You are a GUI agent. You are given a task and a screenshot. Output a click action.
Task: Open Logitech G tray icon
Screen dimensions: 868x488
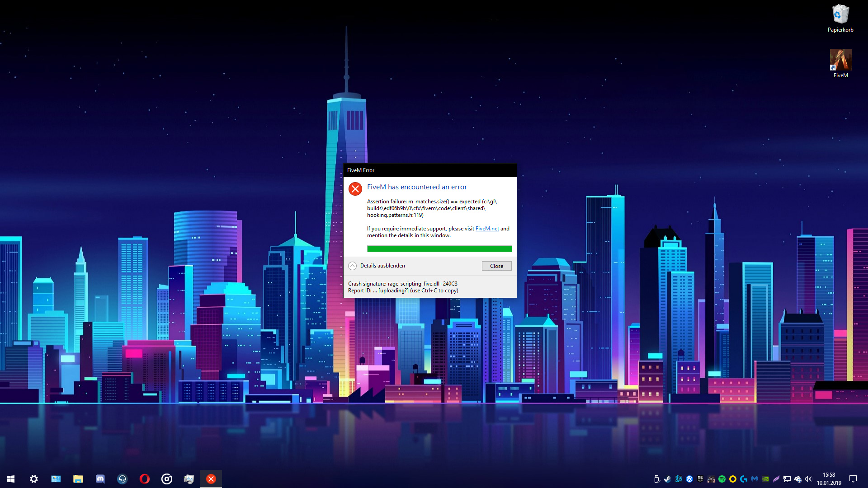point(744,479)
